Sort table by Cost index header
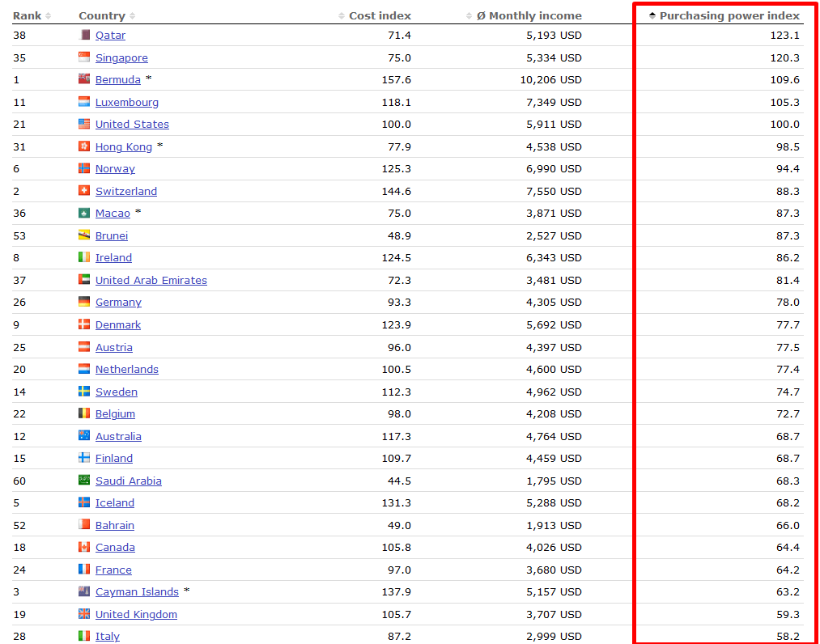 375,15
